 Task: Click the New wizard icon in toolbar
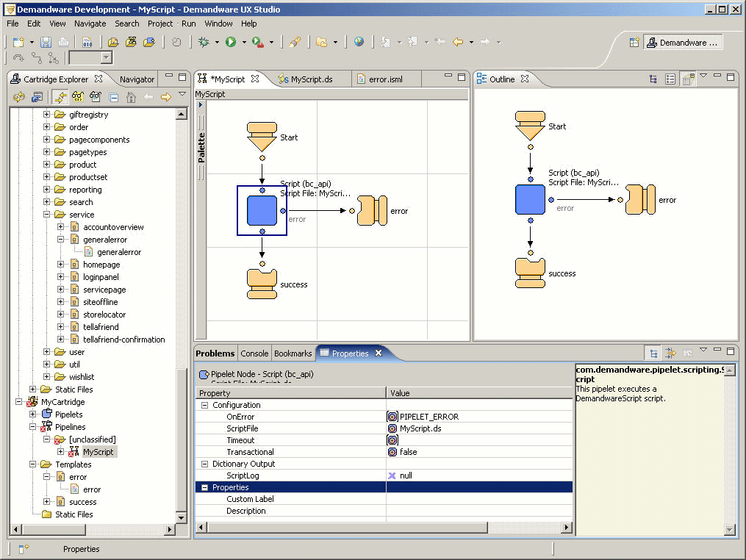[x=18, y=43]
